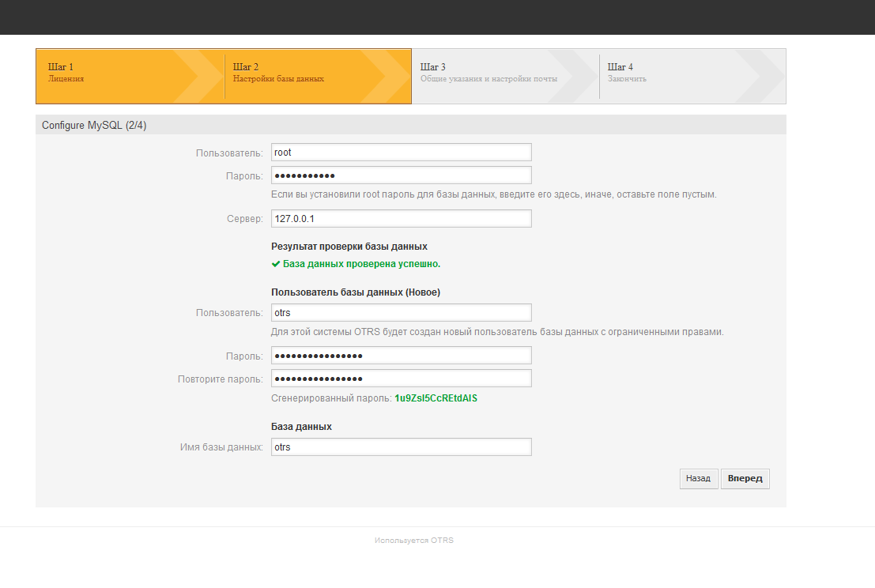Click the Назад button
875x588 pixels.
[699, 479]
